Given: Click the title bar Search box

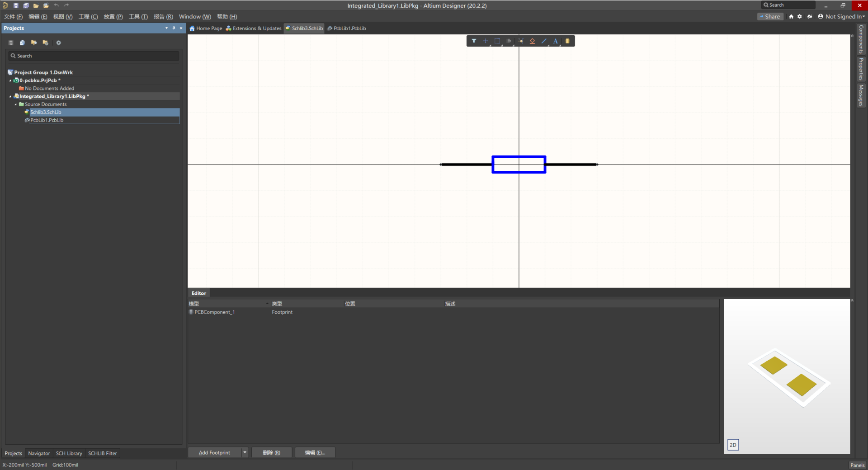Looking at the screenshot, I should [788, 5].
